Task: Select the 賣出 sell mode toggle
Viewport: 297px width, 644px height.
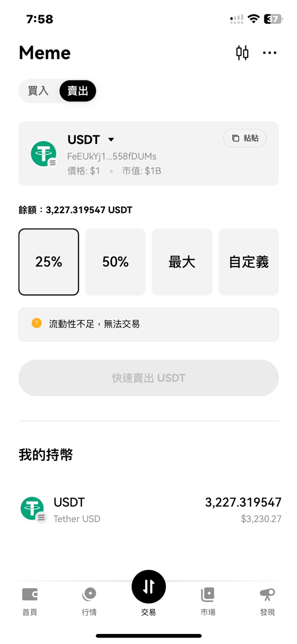Action: point(77,91)
